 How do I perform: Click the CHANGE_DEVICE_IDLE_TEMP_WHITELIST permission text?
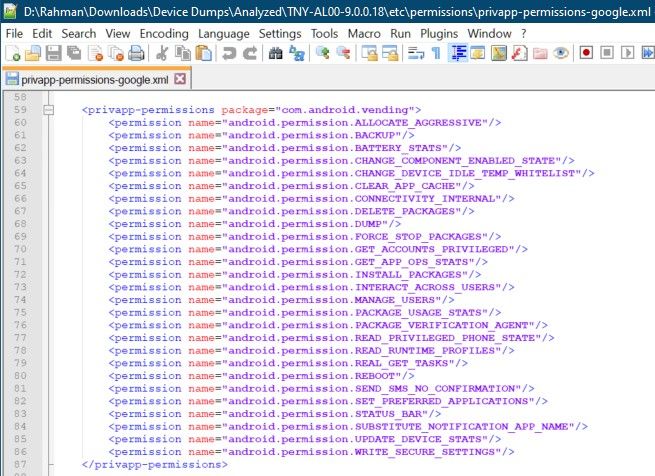click(x=465, y=173)
